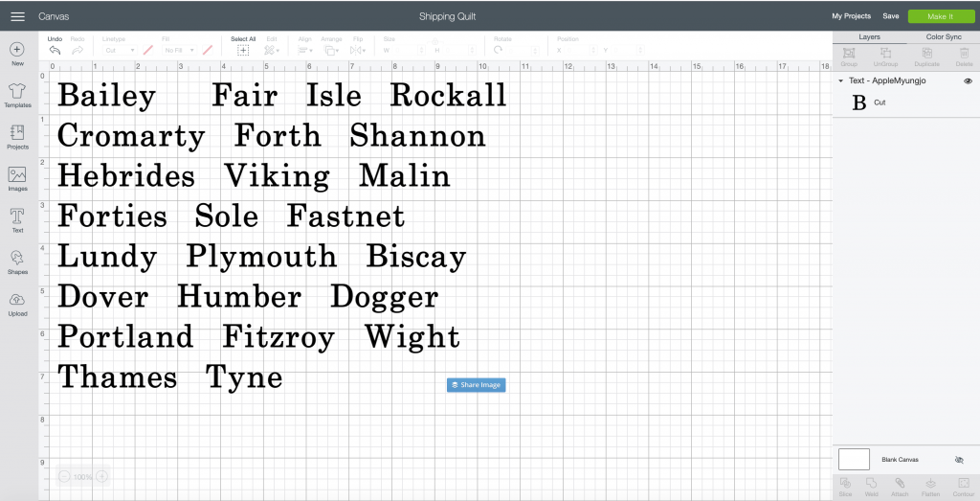Open the Images library
Image resolution: width=980 pixels, height=501 pixels.
coord(17,179)
